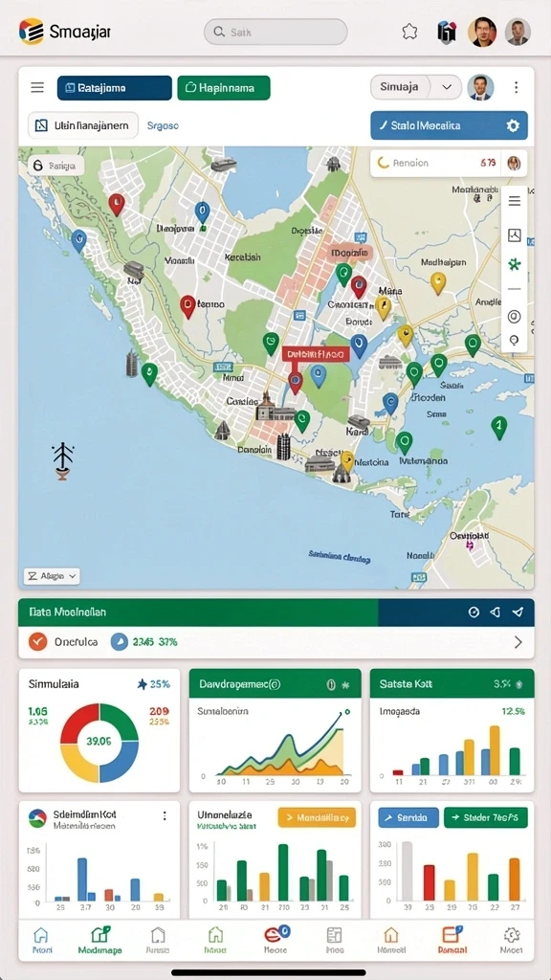Select the green asterisk tool in map sidebar
This screenshot has width=551, height=980.
pos(514,265)
